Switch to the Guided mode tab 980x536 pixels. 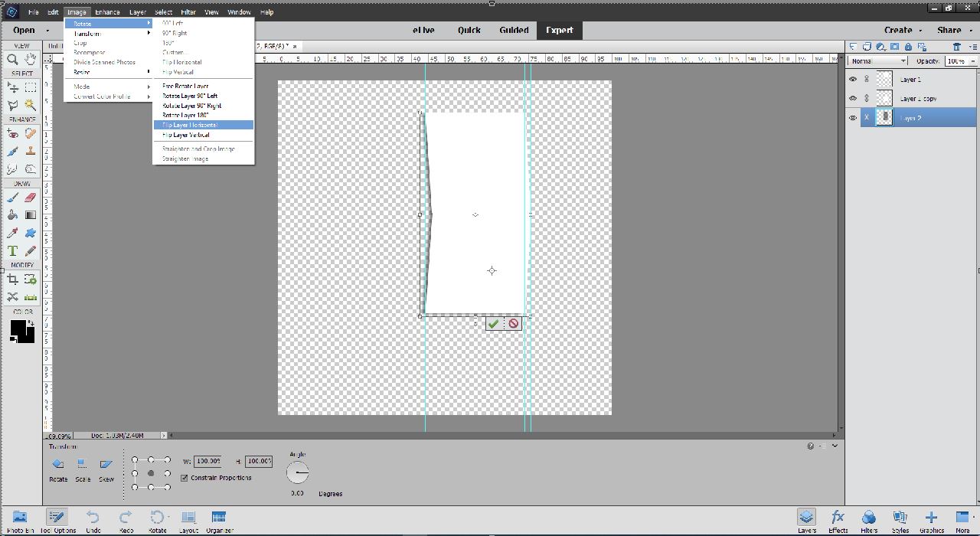514,30
